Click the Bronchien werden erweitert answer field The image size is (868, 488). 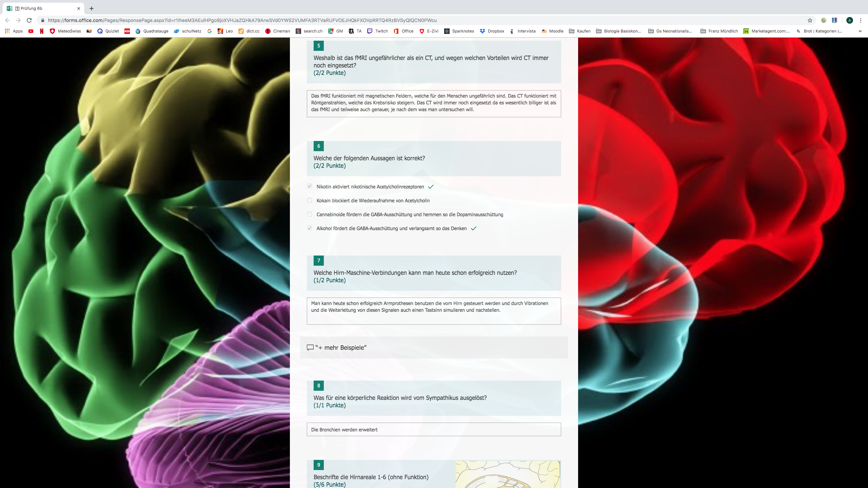[434, 429]
